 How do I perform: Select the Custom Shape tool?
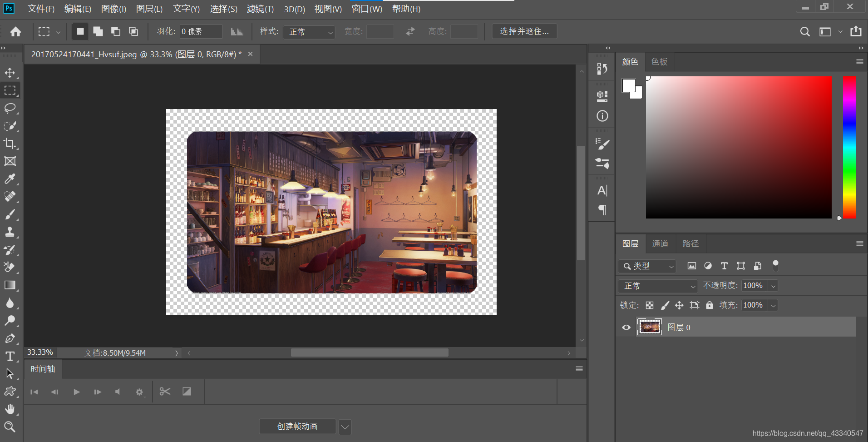(x=10, y=392)
